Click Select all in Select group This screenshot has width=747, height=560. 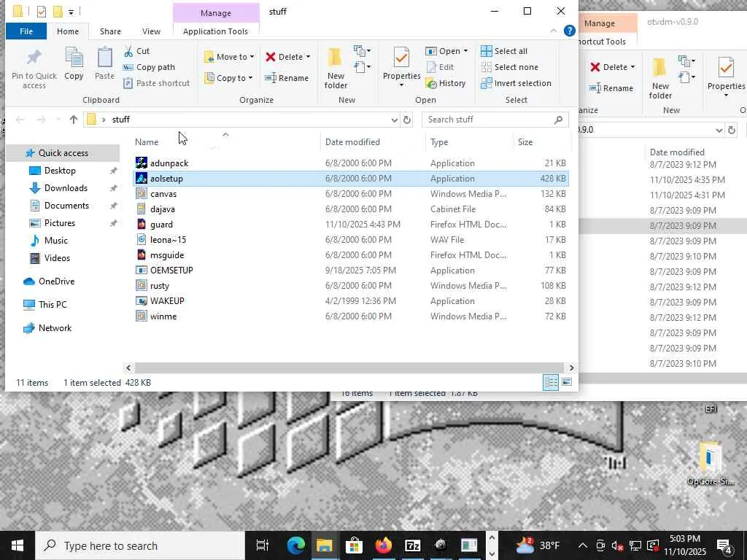pyautogui.click(x=504, y=51)
